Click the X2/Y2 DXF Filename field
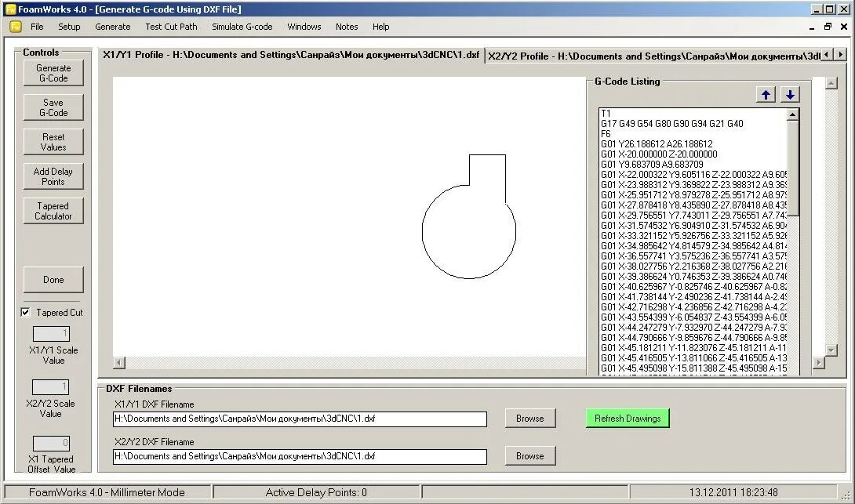Viewport: 855px width, 504px height. coord(300,457)
